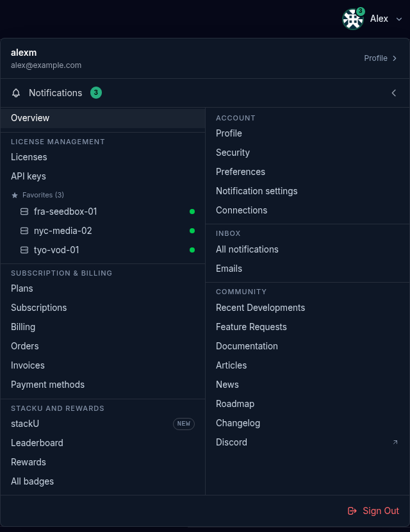Open Preferences
Image resolution: width=410 pixels, height=532 pixels.
tap(307, 172)
